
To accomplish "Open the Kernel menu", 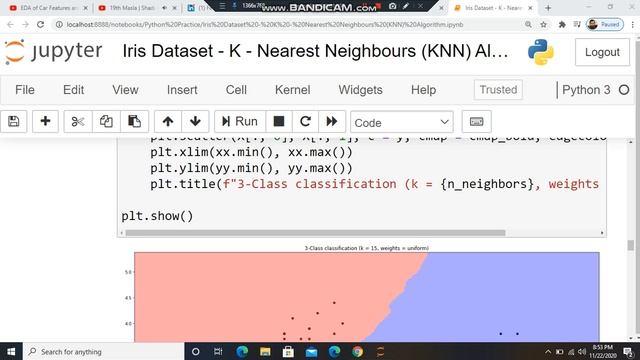I will tap(293, 90).
